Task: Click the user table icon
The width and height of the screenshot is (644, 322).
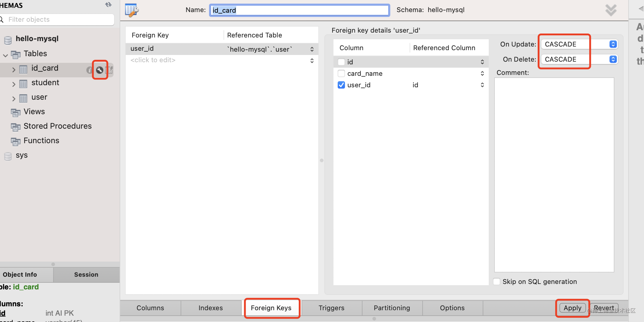Action: pyautogui.click(x=23, y=98)
